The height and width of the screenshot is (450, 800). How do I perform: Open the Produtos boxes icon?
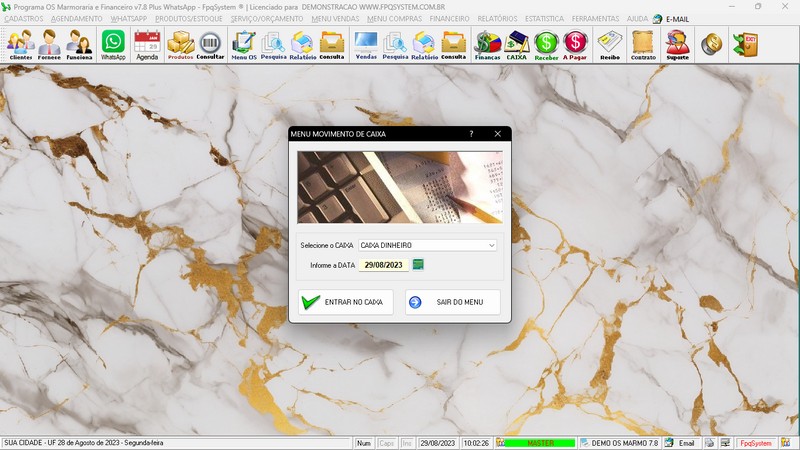(181, 44)
